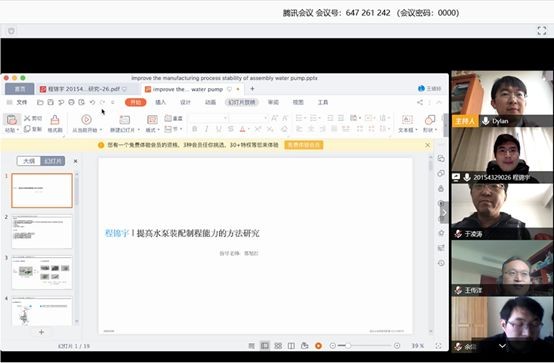554x363 pixels.
Task: Start slideshow from current slide play icon
Action: pos(86,119)
